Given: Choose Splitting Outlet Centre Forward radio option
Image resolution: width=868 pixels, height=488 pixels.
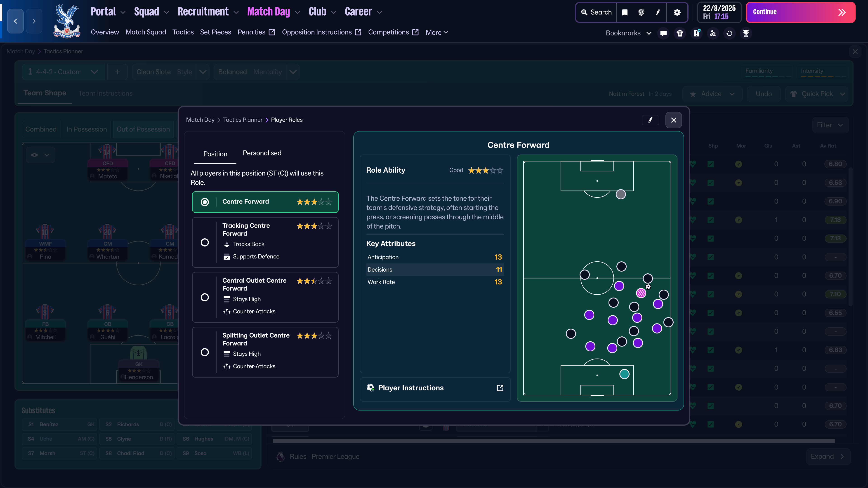Looking at the screenshot, I should click(205, 352).
